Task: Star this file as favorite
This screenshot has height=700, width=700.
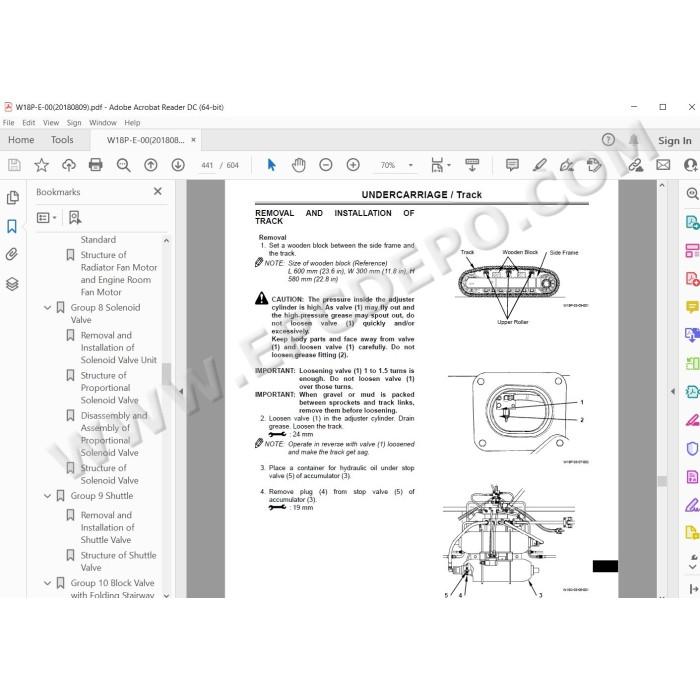Action: (x=42, y=165)
